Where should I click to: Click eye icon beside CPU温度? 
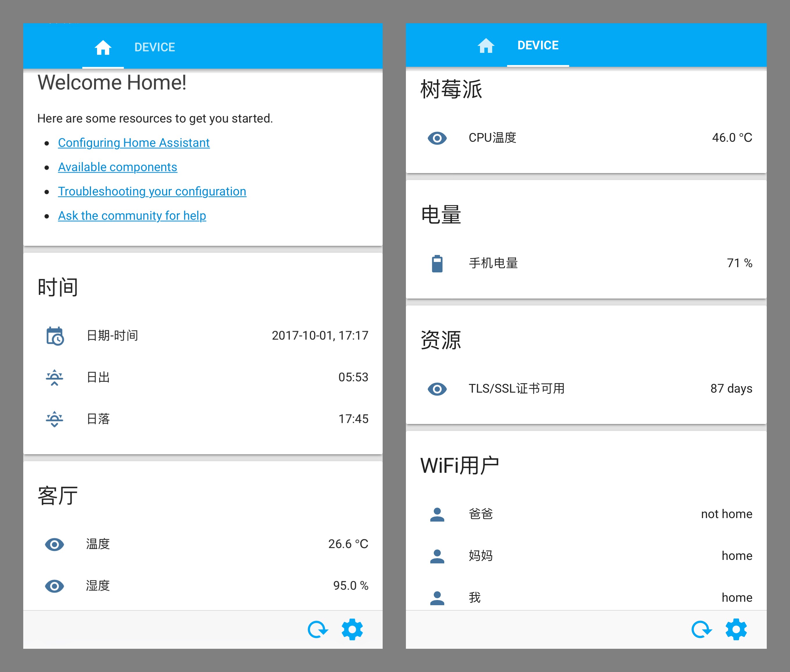click(x=437, y=138)
